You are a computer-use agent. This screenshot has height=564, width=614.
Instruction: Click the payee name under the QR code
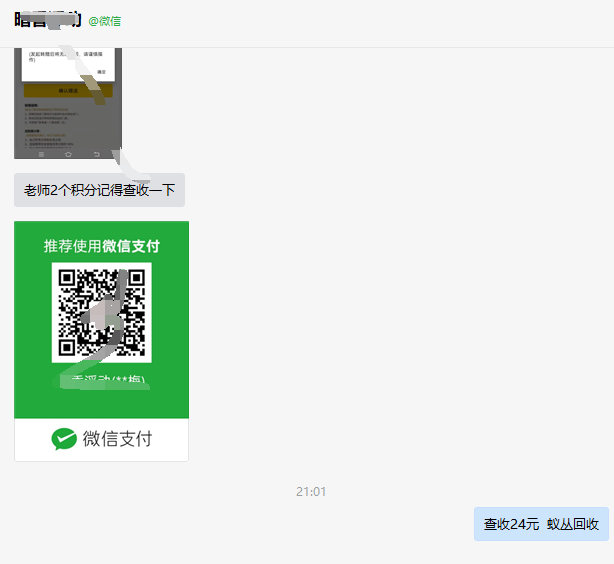pyautogui.click(x=101, y=381)
